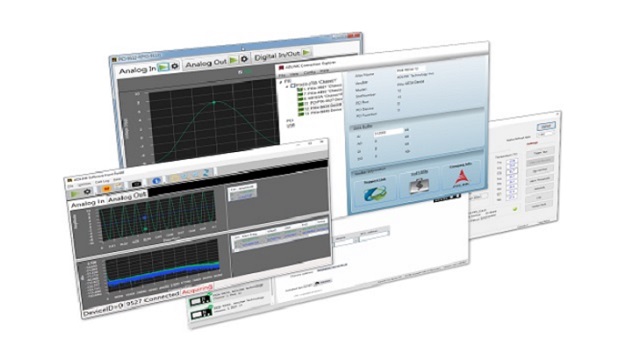Open File menu in Connection Explorer
This screenshot has width=630, height=360.
point(282,75)
